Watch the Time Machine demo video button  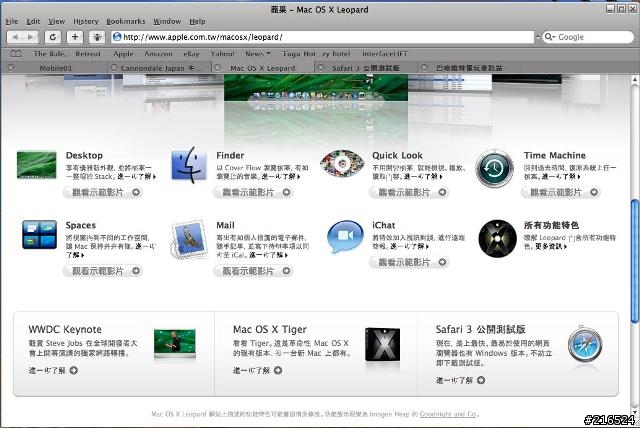[560, 192]
